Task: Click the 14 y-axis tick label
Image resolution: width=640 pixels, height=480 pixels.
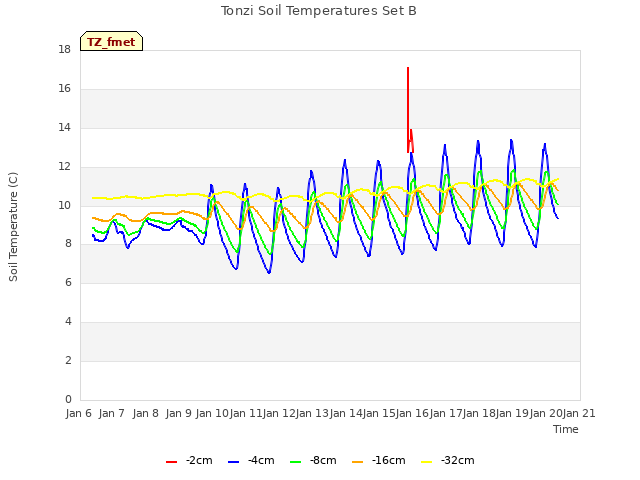Action: (64, 128)
